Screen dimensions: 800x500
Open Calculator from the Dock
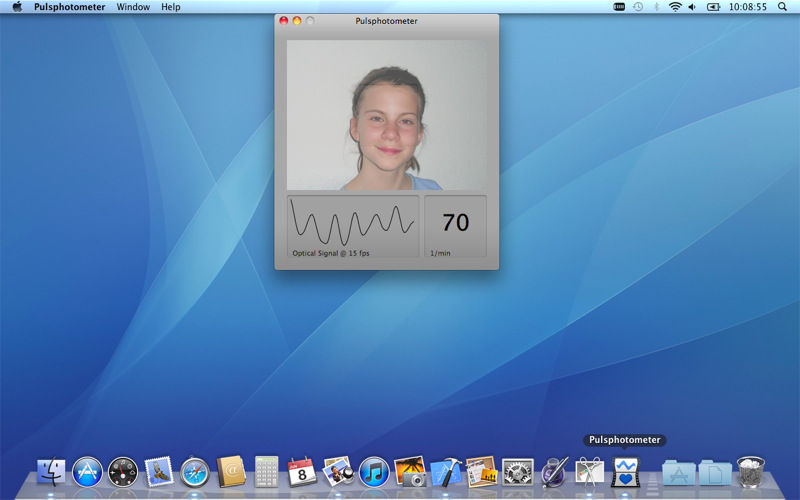pos(266,471)
